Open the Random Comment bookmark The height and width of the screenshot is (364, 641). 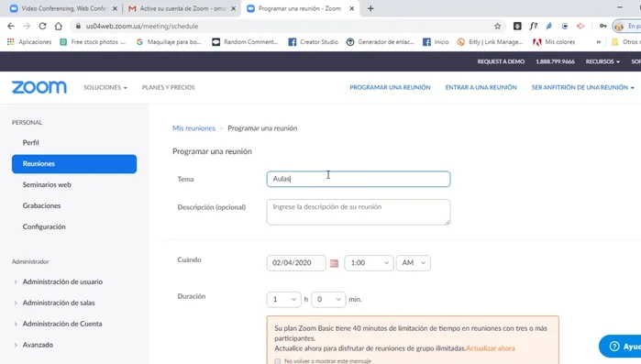[x=245, y=42]
